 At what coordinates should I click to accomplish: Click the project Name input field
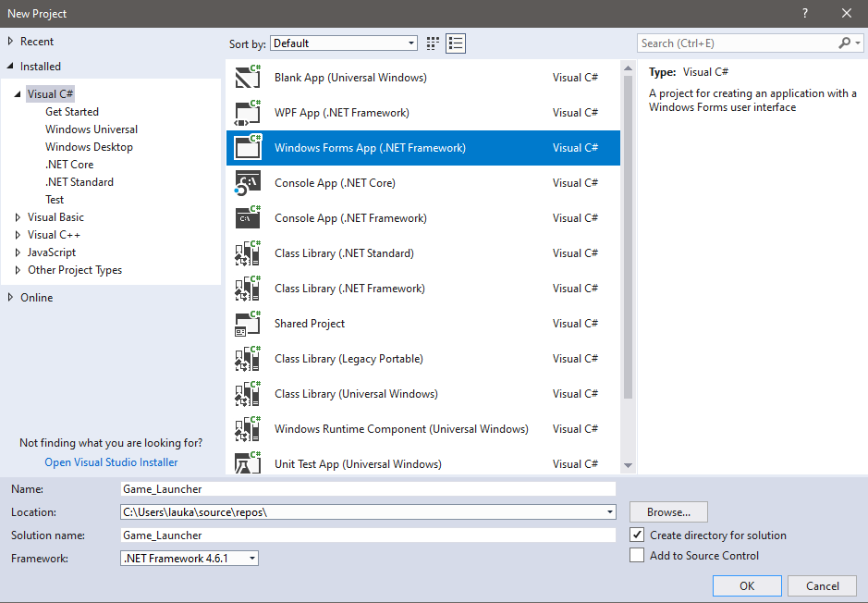(368, 489)
